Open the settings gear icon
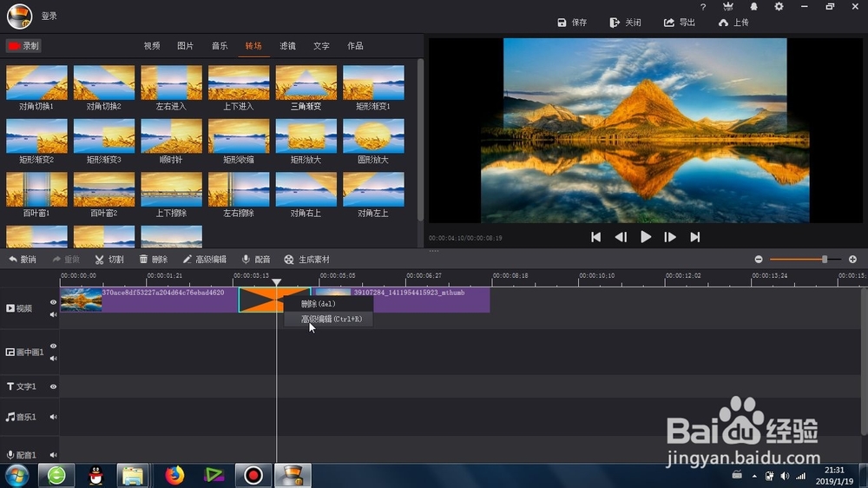Screen dimensions: 868x488 (x=779, y=7)
